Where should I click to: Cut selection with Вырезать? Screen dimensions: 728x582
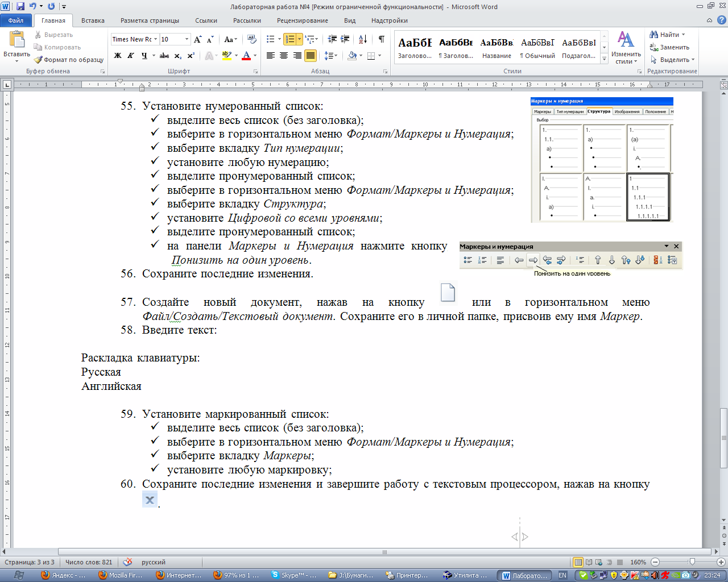53,35
